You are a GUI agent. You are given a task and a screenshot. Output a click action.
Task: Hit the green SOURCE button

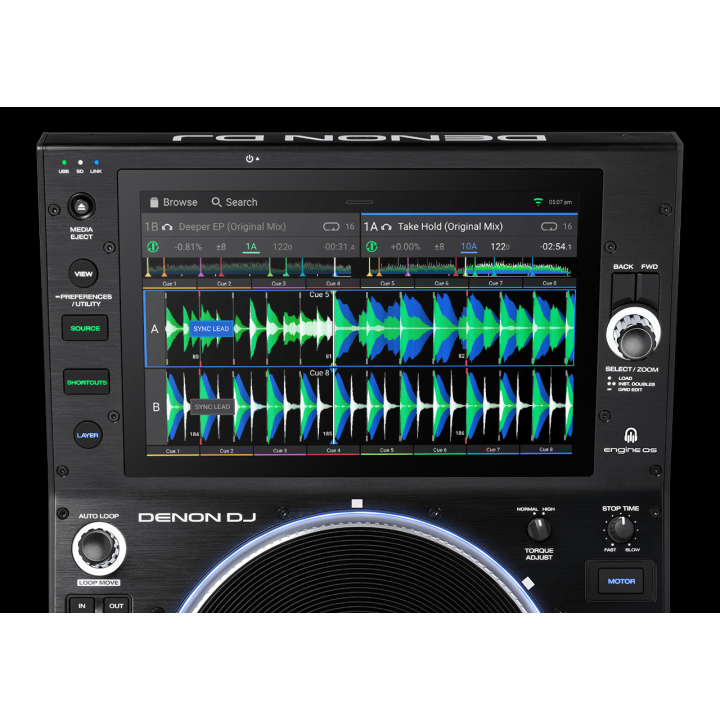tap(85, 328)
